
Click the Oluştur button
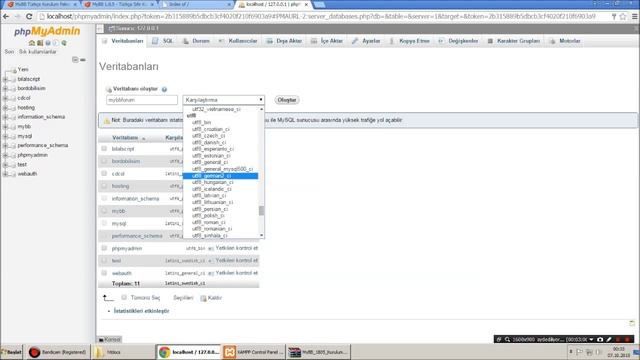287,100
